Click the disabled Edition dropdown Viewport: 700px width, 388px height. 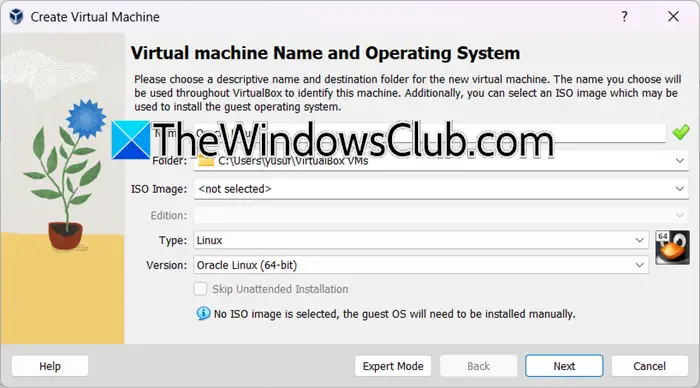(x=441, y=215)
